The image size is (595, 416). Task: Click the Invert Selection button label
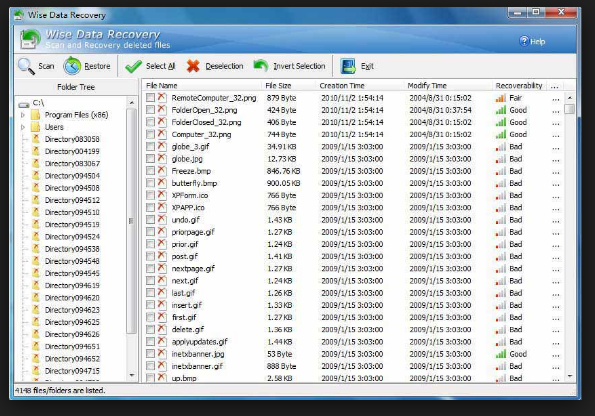(299, 66)
